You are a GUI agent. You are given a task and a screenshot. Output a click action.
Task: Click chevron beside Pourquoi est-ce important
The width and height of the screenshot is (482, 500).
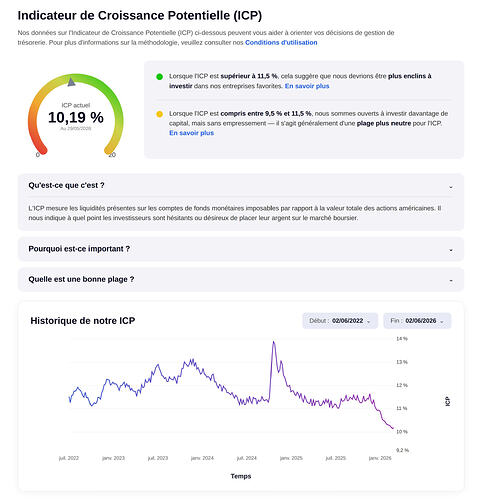[451, 250]
